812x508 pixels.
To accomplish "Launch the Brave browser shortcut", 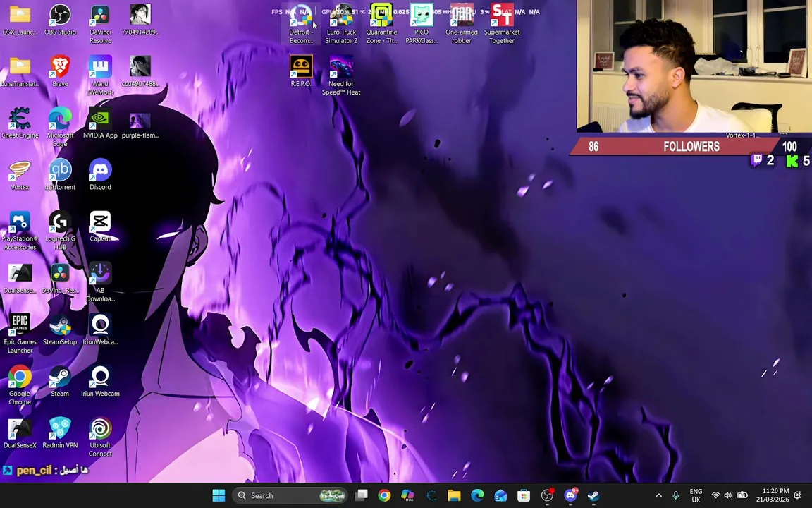I will point(60,71).
